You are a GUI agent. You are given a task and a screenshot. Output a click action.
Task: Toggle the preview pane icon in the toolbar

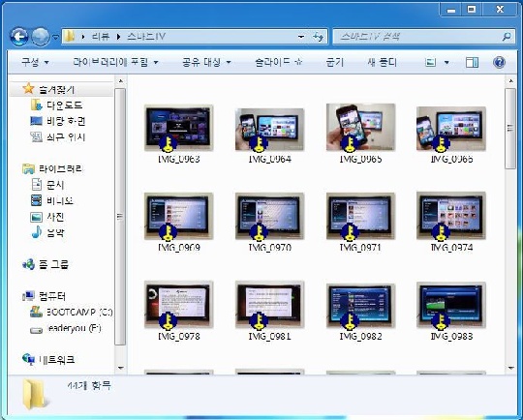tap(472, 62)
